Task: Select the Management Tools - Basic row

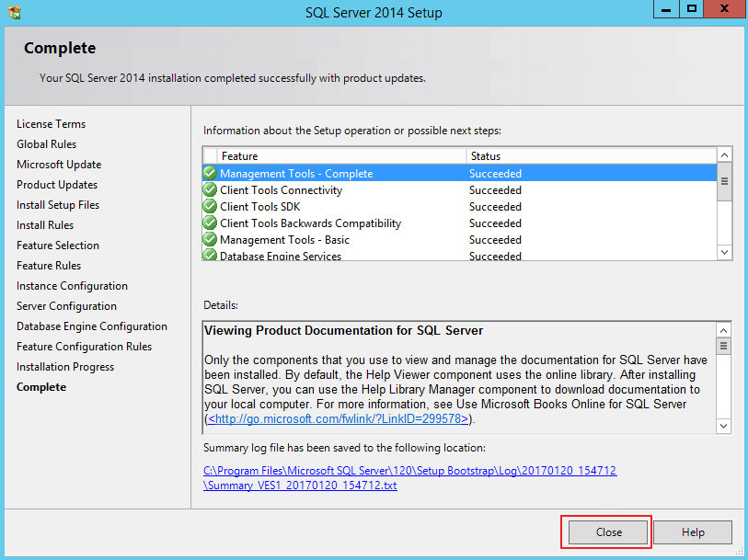Action: [459, 240]
